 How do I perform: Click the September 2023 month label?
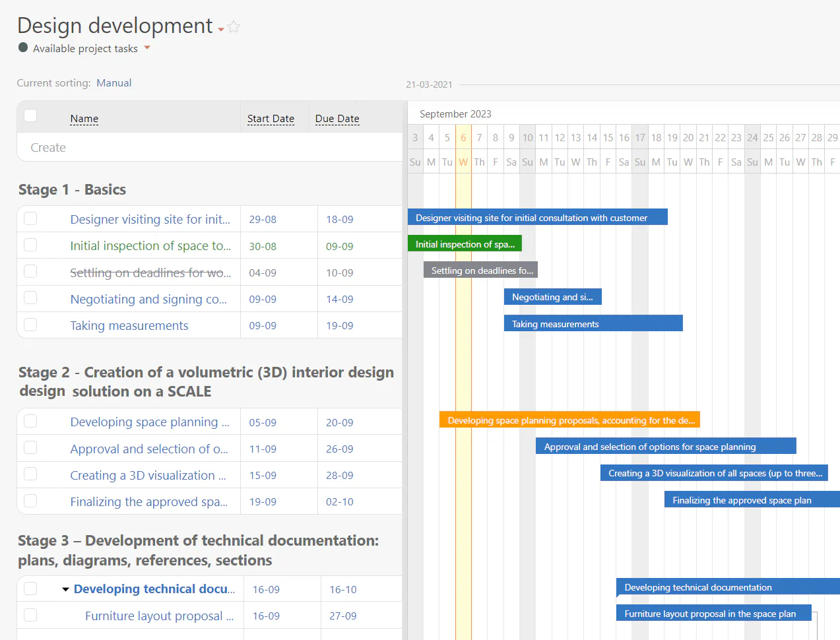pyautogui.click(x=455, y=114)
